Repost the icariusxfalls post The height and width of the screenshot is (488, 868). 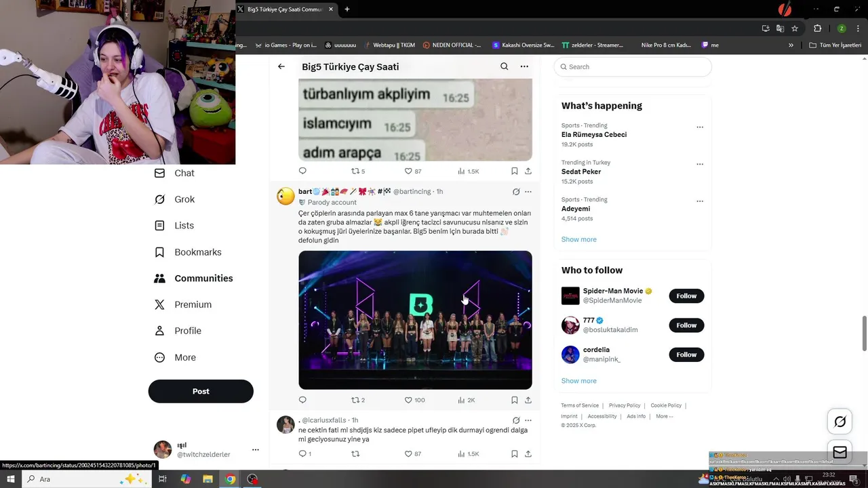(x=355, y=453)
